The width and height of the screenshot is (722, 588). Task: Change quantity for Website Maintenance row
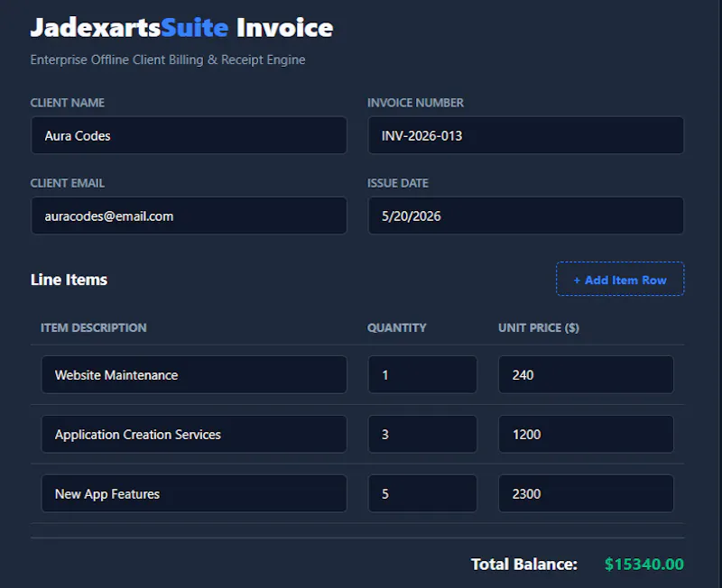coord(422,374)
